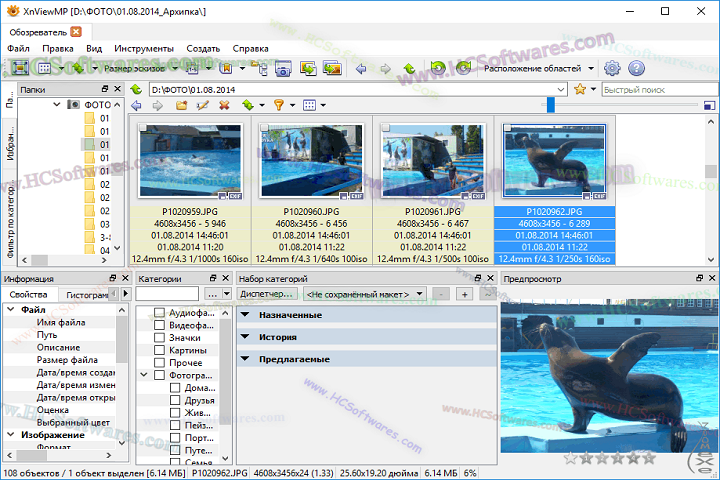
Task: Click the thumbnail size slider handle
Action: (x=551, y=105)
